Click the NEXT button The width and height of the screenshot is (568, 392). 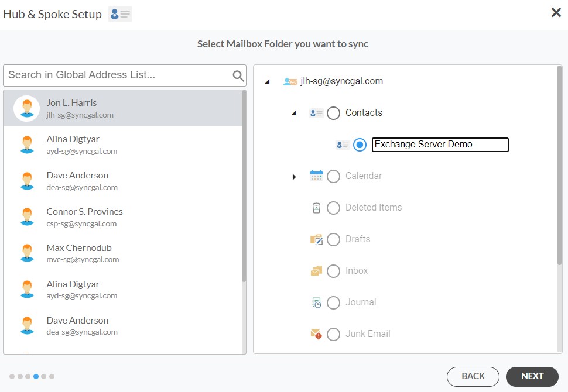click(x=532, y=376)
